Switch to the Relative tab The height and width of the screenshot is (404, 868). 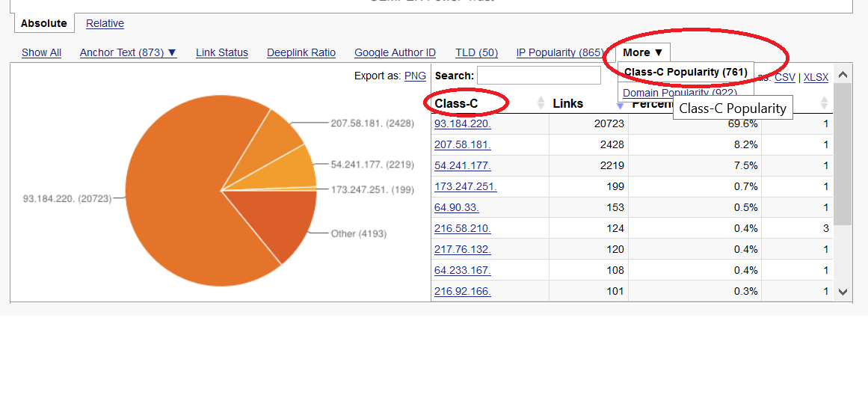coord(105,23)
